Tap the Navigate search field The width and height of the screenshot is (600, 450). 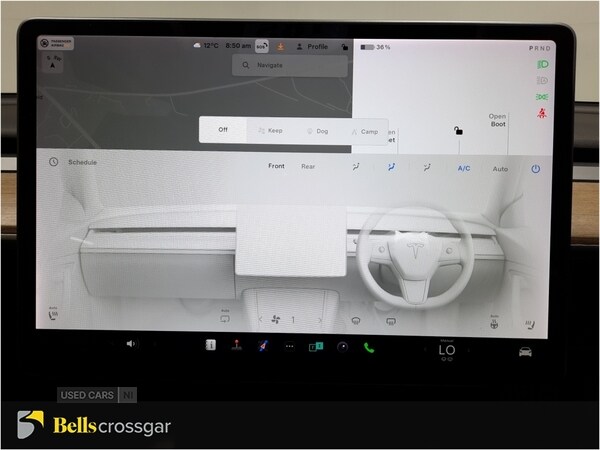click(290, 65)
